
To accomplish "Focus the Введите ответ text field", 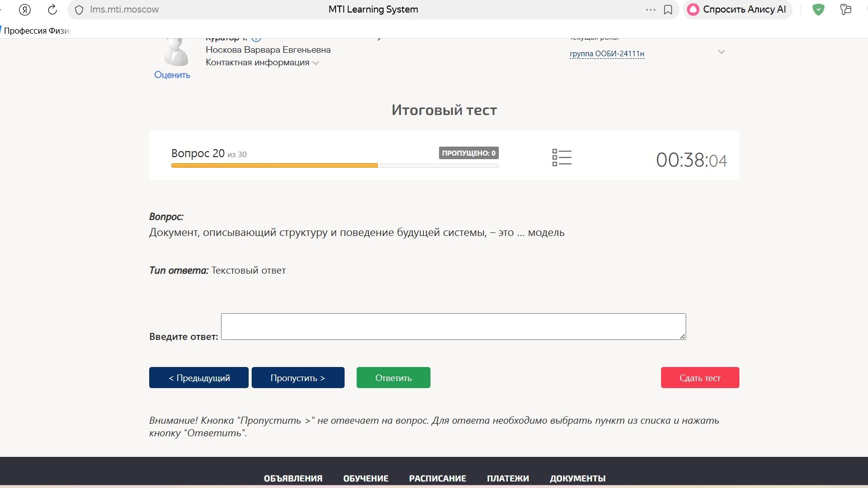I will click(x=453, y=326).
